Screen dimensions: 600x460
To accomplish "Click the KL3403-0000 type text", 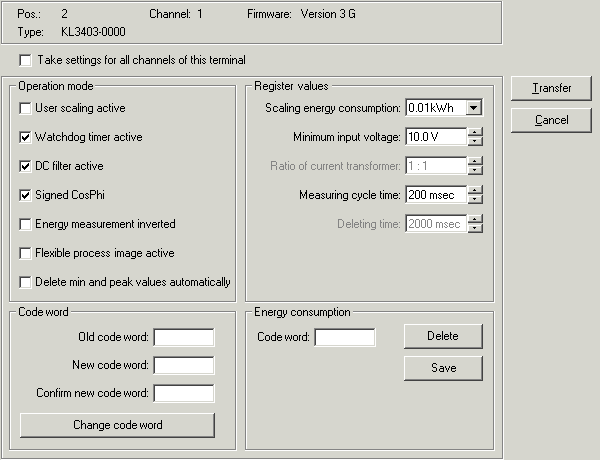I will click(x=93, y=32).
